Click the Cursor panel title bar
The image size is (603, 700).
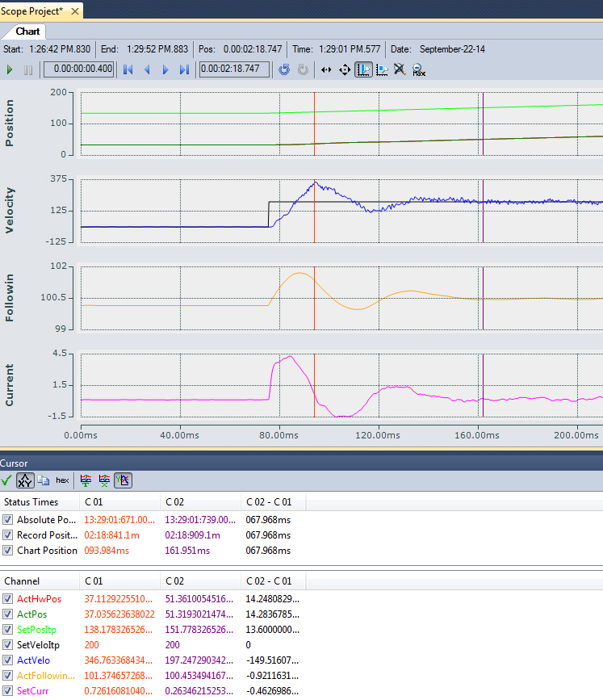(x=301, y=463)
